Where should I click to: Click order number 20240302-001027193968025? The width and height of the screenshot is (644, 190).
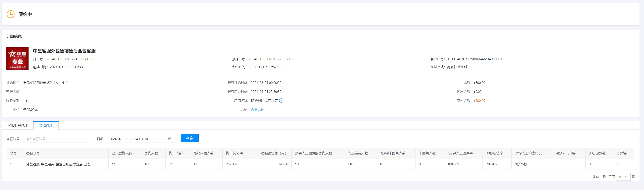coord(70,59)
